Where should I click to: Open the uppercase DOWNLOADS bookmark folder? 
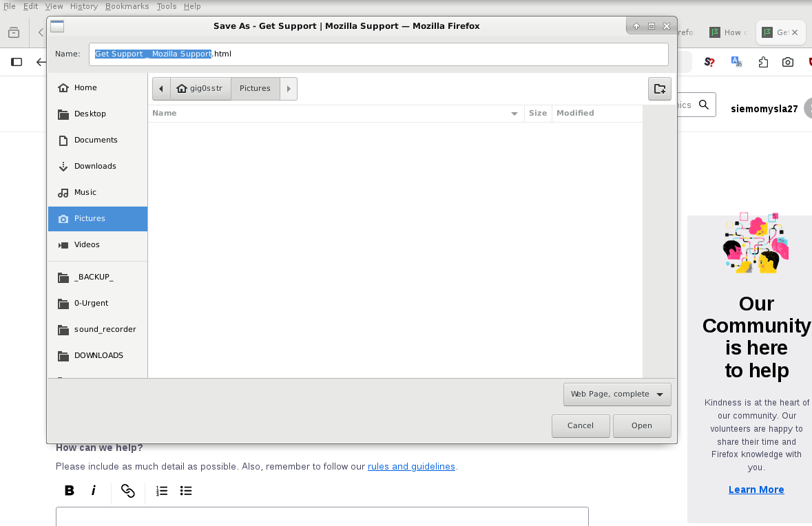click(97, 356)
